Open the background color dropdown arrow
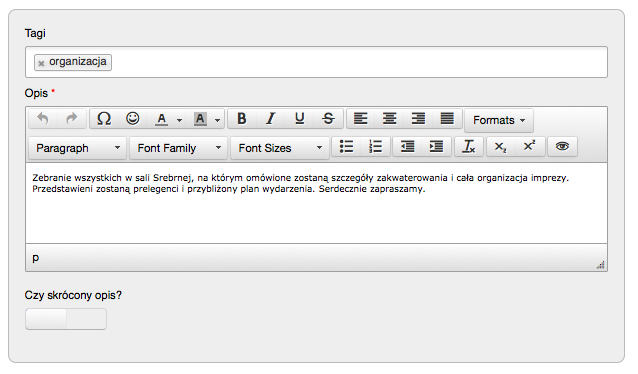 point(218,120)
